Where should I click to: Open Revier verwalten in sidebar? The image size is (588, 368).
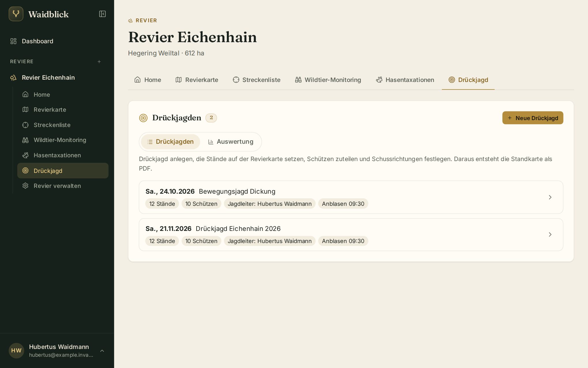(x=63, y=186)
